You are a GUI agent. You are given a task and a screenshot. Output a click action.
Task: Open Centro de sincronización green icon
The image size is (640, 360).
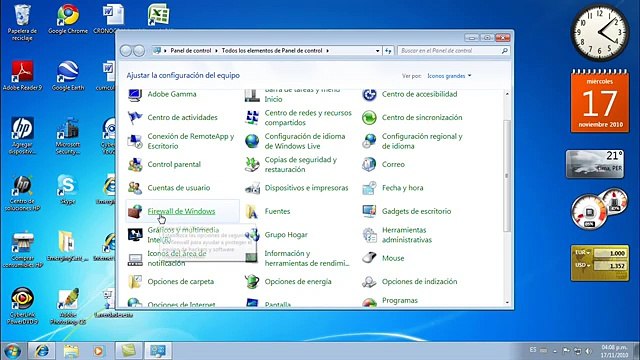(x=369, y=118)
